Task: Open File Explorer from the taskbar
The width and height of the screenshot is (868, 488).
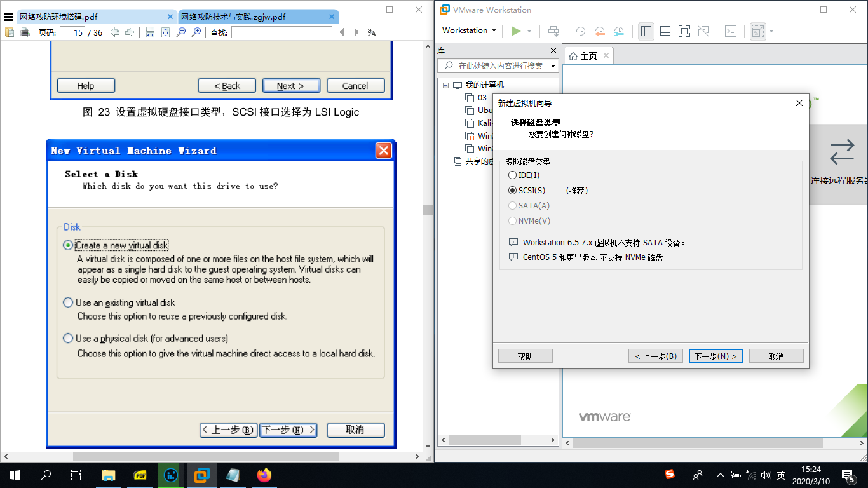Action: pos(109,475)
